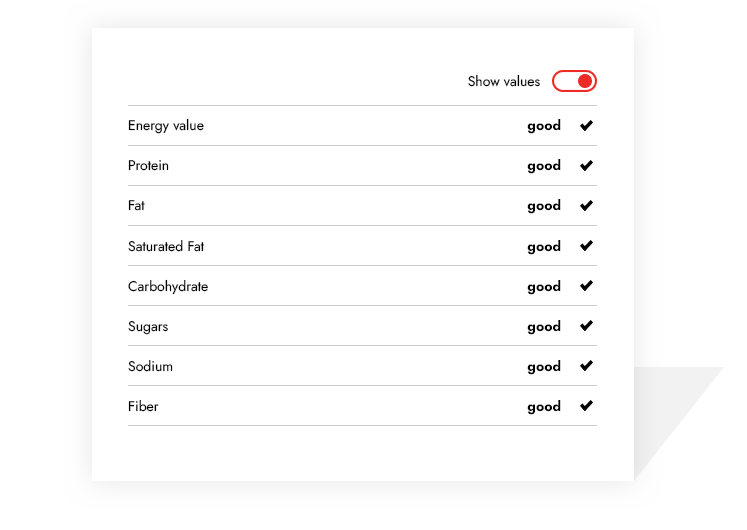Click the Sugars checkmark icon
747x530 pixels.
[586, 326]
